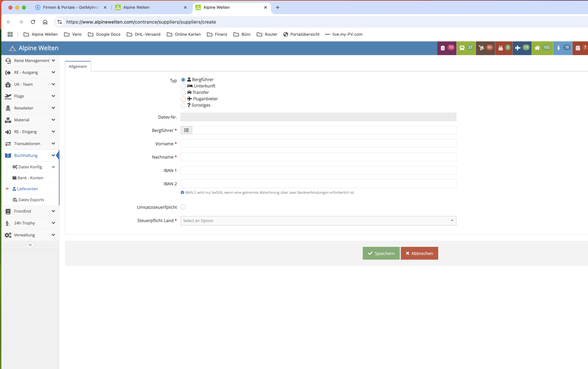588x369 pixels.
Task: Click the Alpine Welten mountain logo
Action: point(13,48)
